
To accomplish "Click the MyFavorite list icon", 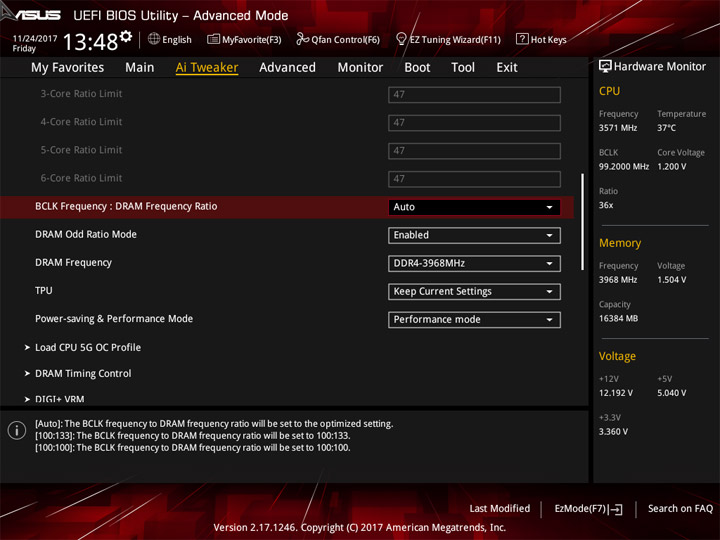I will (213, 39).
